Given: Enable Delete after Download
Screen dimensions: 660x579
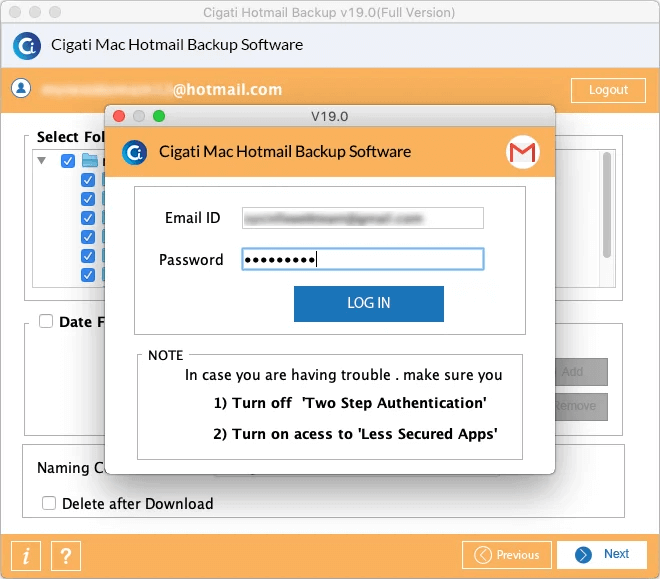Looking at the screenshot, I should [x=49, y=503].
